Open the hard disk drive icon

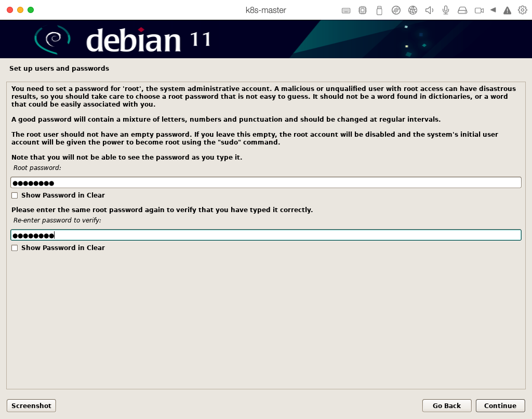[x=462, y=10]
